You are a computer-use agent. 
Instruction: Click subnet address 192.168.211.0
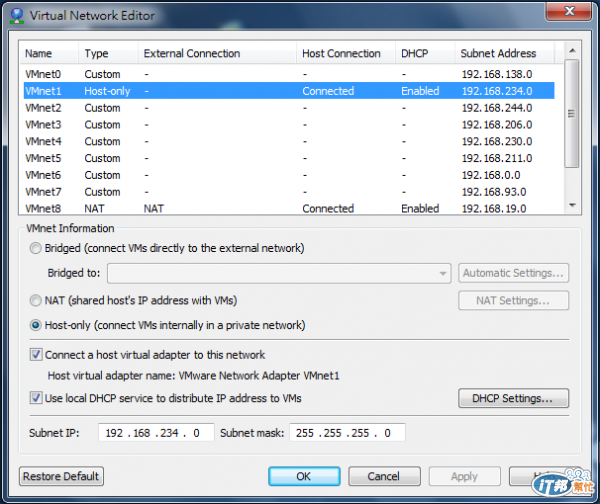[x=497, y=158]
